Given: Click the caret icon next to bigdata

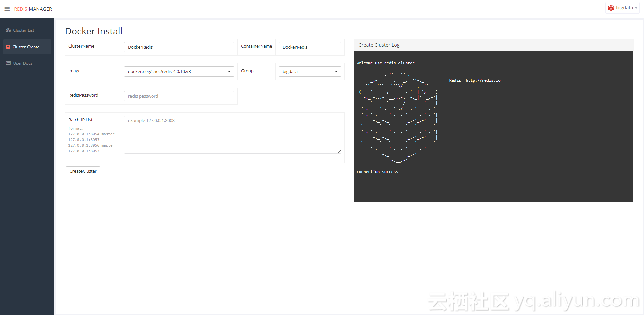Looking at the screenshot, I should (636, 8).
